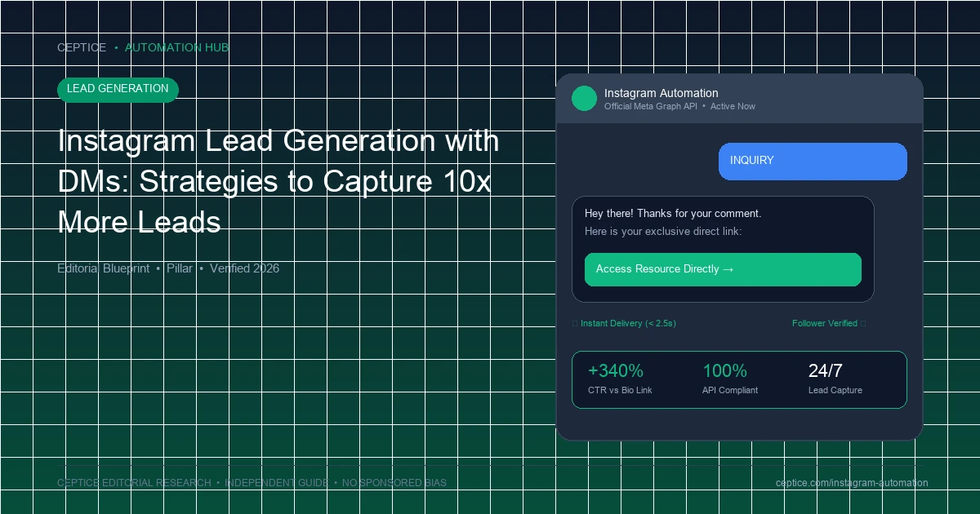Click 'Here is your exclusive direct link:' text
This screenshot has height=514, width=980.
(x=663, y=232)
